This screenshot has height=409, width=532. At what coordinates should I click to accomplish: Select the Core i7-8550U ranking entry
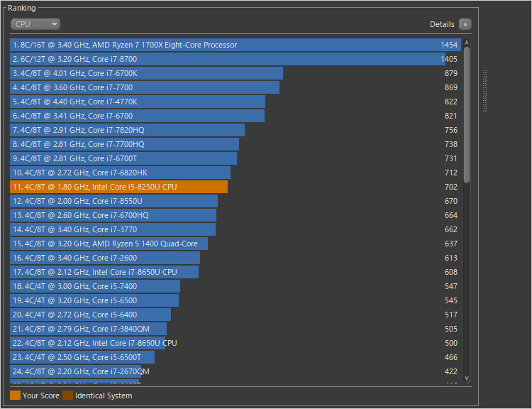(x=113, y=201)
